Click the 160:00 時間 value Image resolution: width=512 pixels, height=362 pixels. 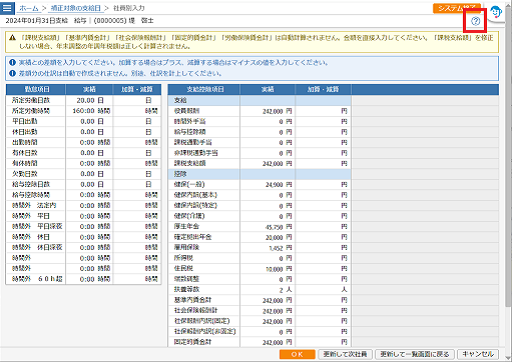[x=91, y=111]
